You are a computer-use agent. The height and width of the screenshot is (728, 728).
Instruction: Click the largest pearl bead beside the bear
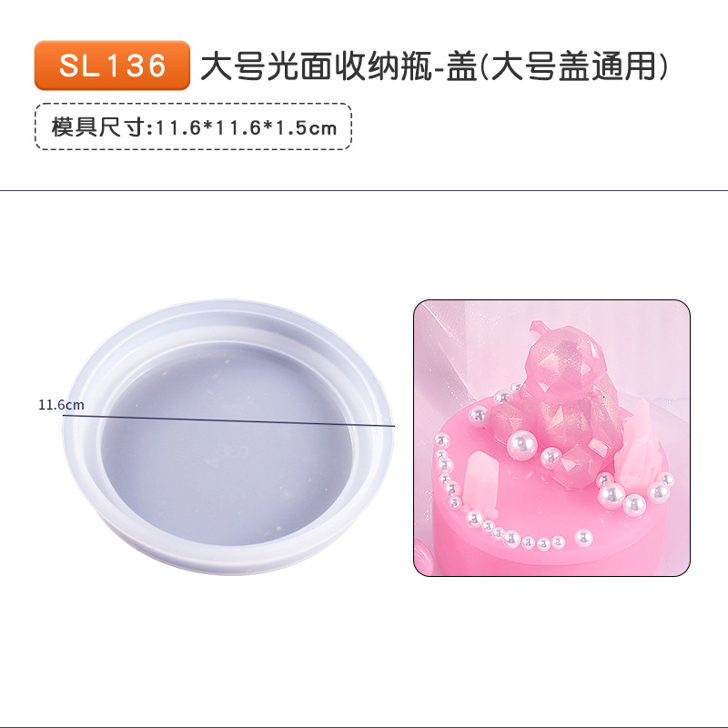522,445
